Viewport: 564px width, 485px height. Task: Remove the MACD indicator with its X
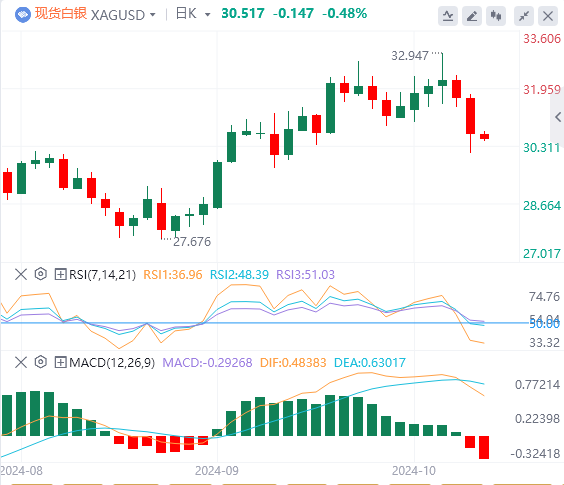(x=21, y=362)
